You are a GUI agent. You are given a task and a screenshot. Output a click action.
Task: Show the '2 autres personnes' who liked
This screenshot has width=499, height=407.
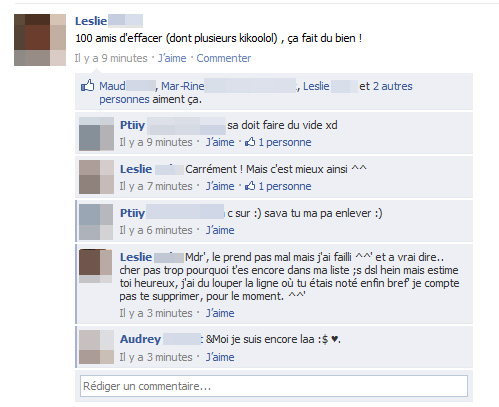[256, 93]
